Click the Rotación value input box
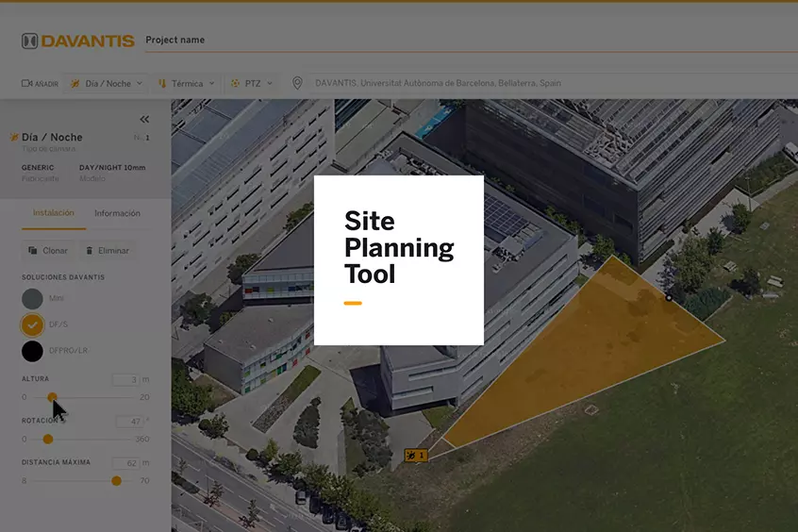Viewport: 798px width, 532px height. tap(127, 422)
